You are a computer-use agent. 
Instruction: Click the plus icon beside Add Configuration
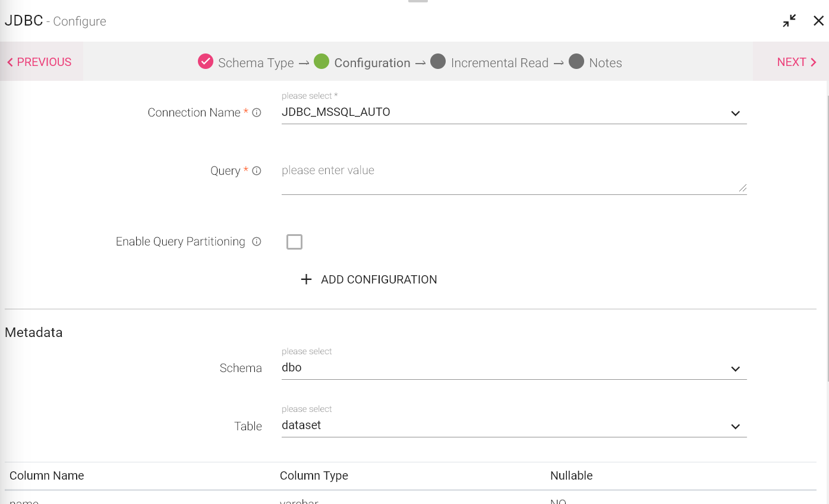[306, 279]
